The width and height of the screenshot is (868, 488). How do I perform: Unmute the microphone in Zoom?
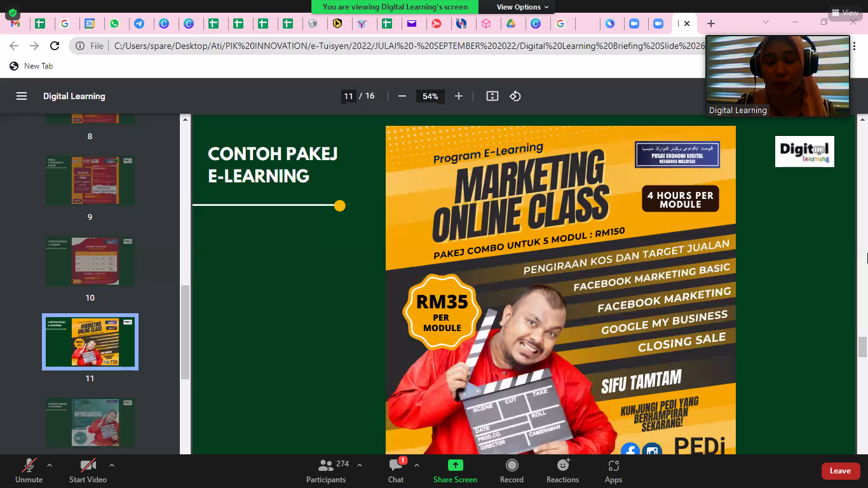click(29, 471)
